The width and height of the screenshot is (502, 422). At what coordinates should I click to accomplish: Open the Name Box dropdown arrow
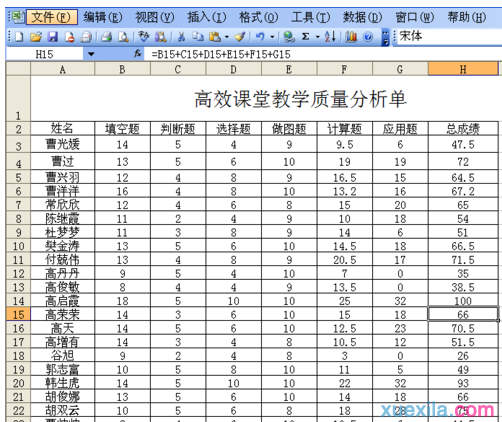91,54
